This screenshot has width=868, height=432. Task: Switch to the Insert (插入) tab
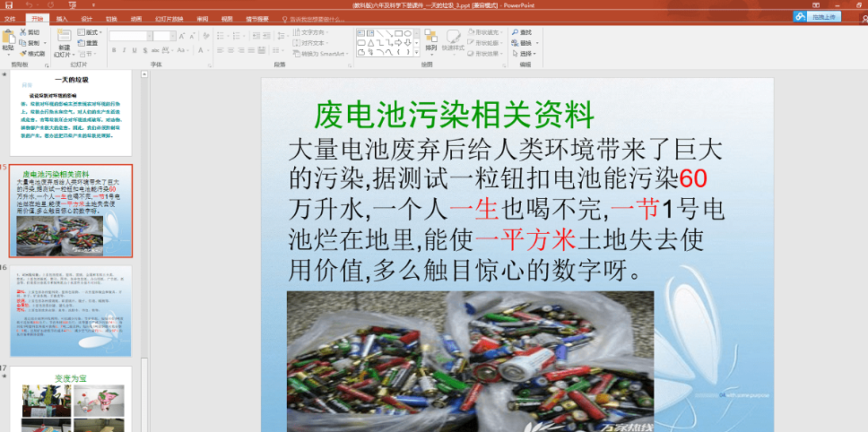[x=61, y=18]
